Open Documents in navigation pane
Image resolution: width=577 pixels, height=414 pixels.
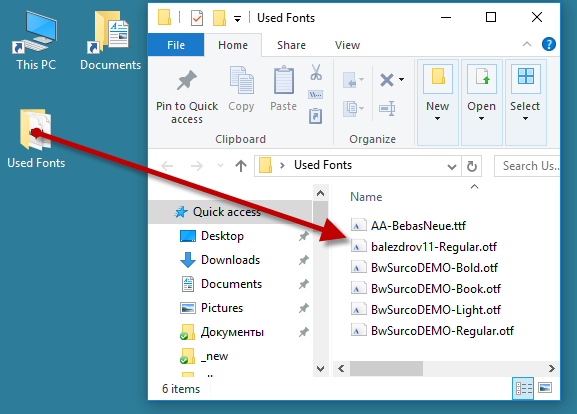231,284
